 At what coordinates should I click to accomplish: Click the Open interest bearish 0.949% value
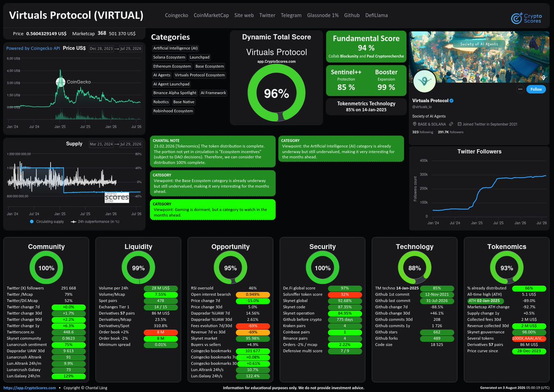tap(253, 294)
